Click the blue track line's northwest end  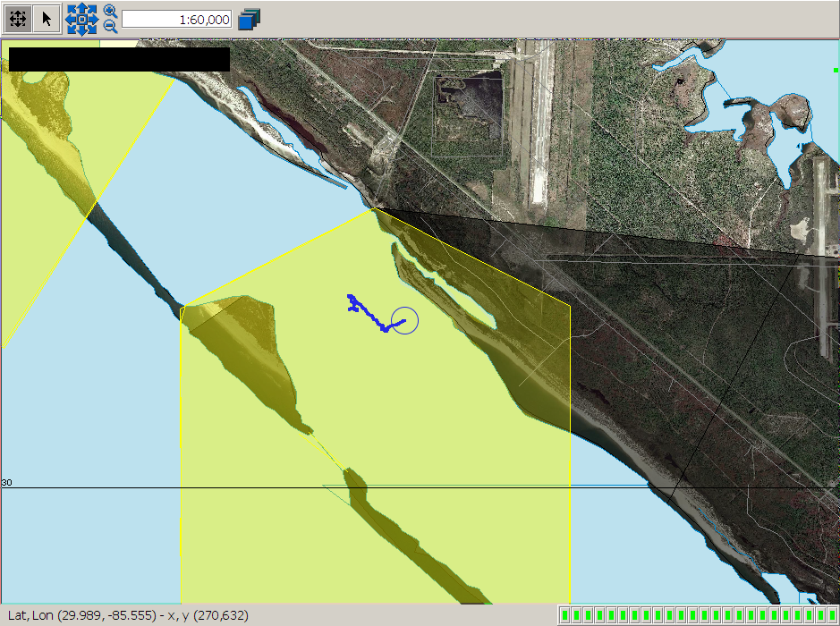click(351, 298)
